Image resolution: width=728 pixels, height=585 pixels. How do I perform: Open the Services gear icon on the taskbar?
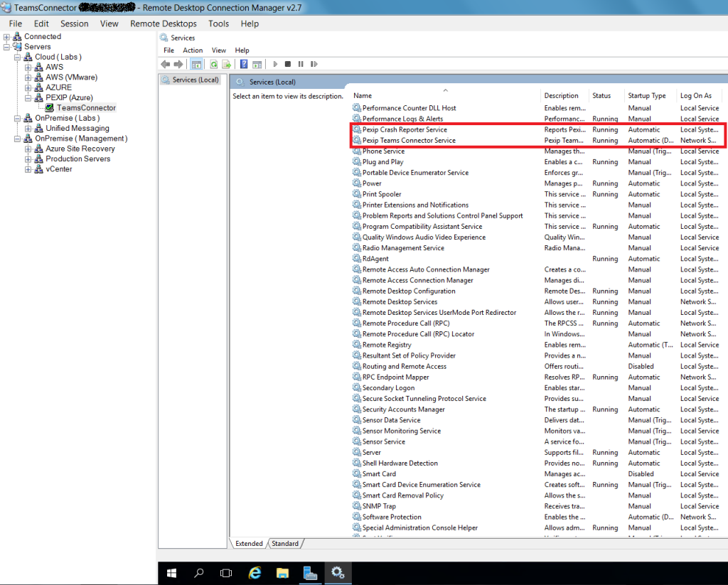click(338, 572)
